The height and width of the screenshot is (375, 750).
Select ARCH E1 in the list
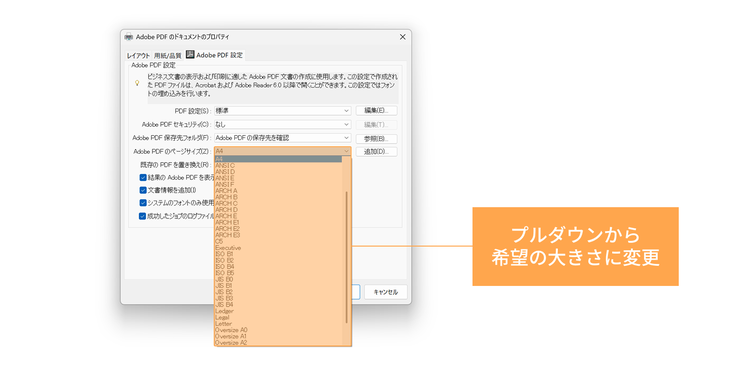(278, 222)
